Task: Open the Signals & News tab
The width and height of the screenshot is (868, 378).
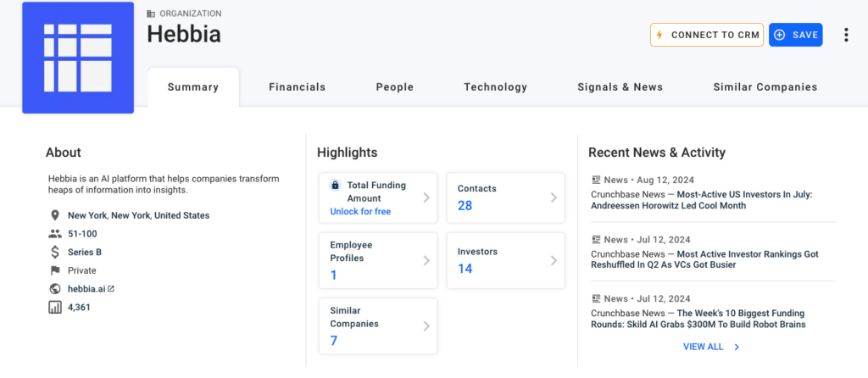Action: pos(620,86)
